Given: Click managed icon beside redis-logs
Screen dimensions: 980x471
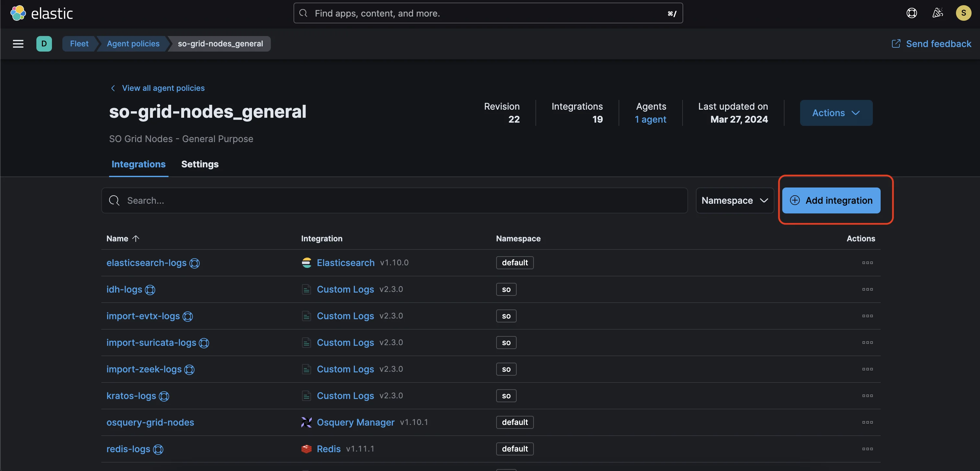Looking at the screenshot, I should [x=158, y=449].
